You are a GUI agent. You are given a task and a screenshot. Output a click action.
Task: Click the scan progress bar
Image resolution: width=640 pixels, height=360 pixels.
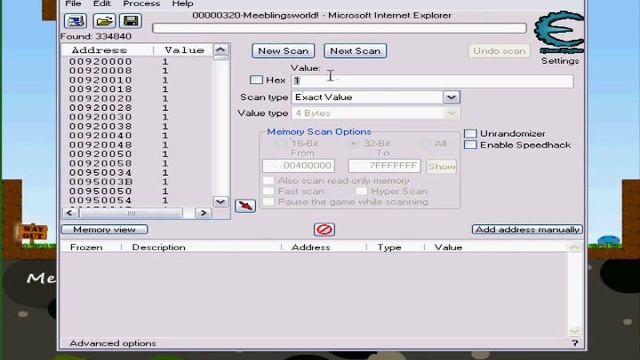339,28
